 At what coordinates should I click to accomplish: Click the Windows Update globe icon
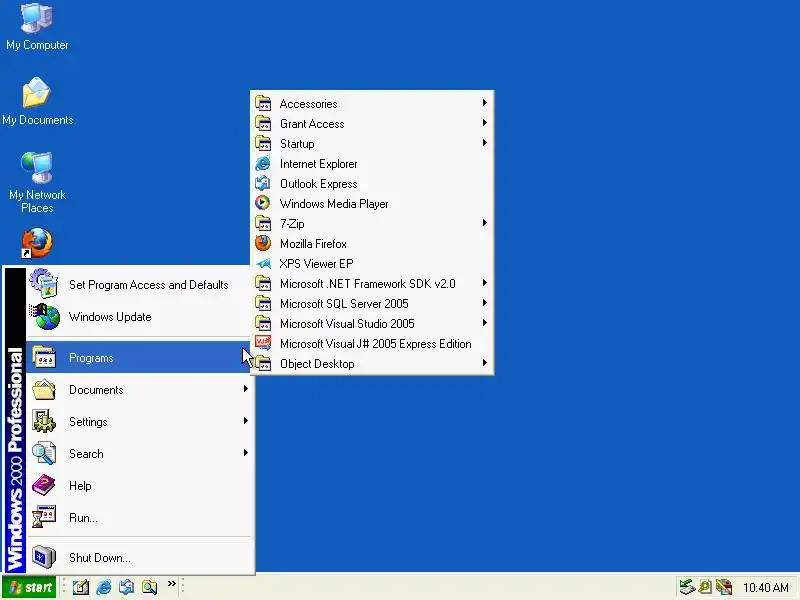[x=44, y=316]
